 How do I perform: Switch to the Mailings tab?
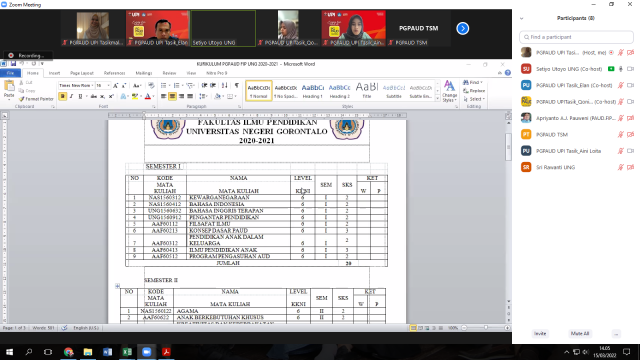tap(144, 73)
